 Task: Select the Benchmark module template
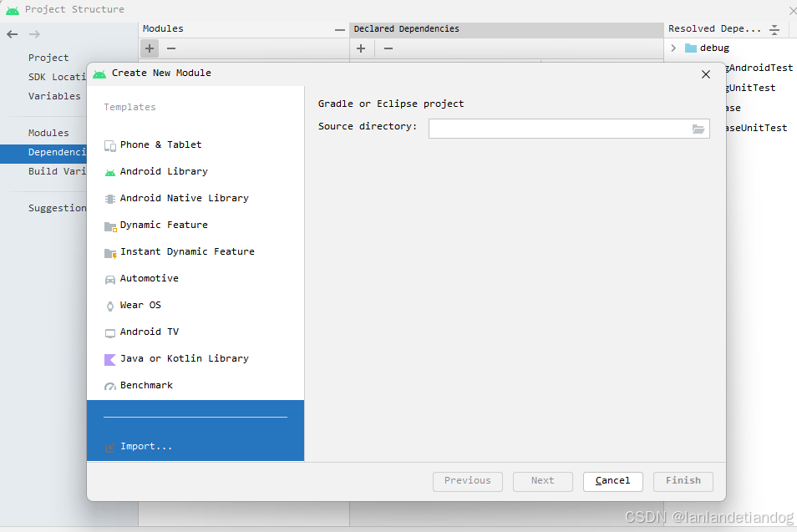pos(146,385)
